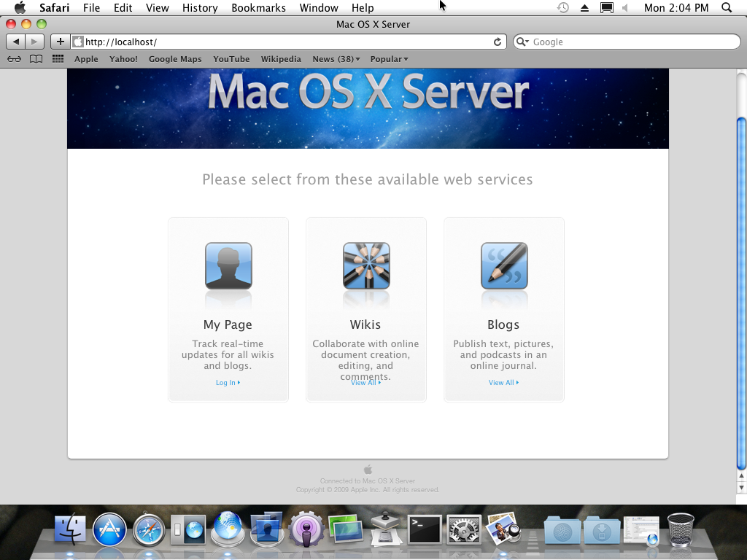Click the Log In link under My Page

pos(228,382)
